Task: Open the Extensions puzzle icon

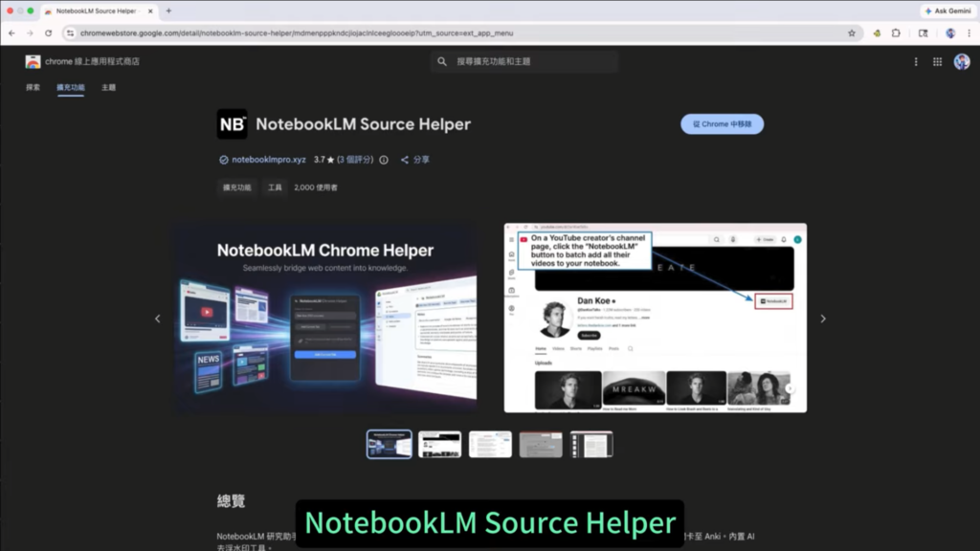Action: [896, 33]
